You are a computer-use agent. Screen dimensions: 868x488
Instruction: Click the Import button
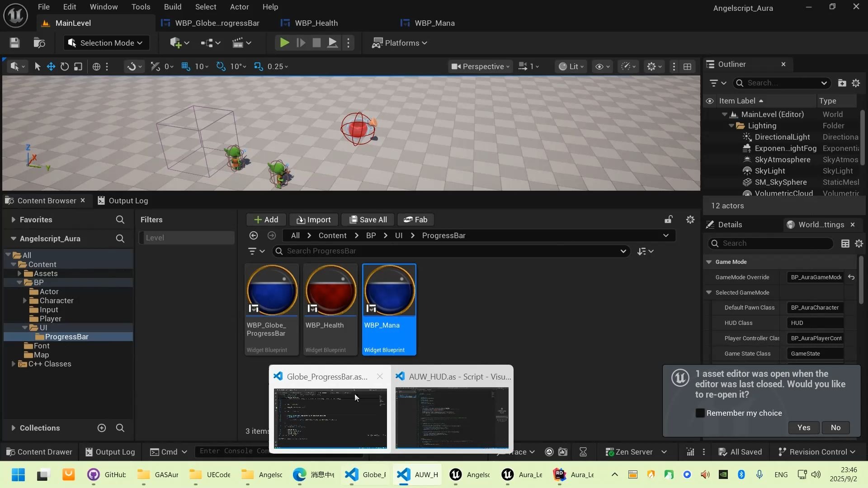click(x=313, y=220)
